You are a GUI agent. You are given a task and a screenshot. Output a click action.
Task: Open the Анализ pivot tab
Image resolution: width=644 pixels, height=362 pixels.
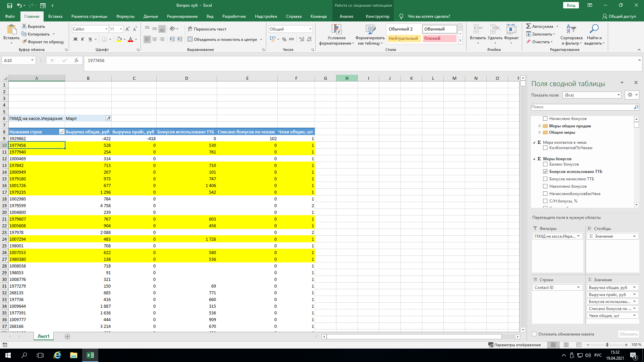(346, 16)
